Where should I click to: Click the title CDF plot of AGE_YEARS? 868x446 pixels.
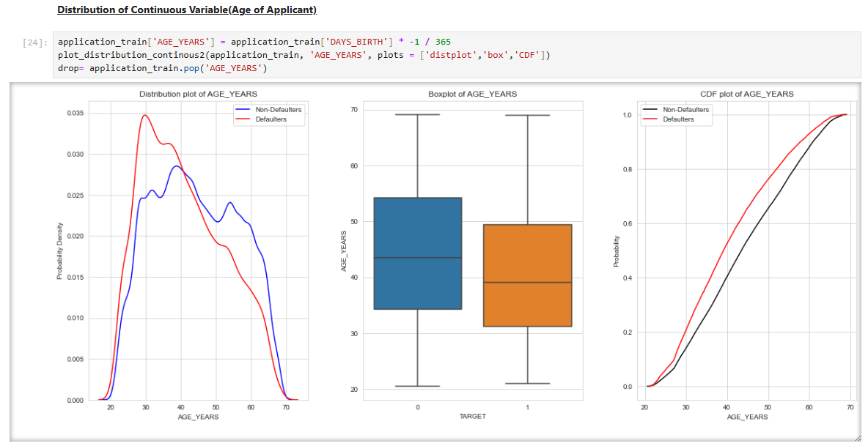coord(746,94)
